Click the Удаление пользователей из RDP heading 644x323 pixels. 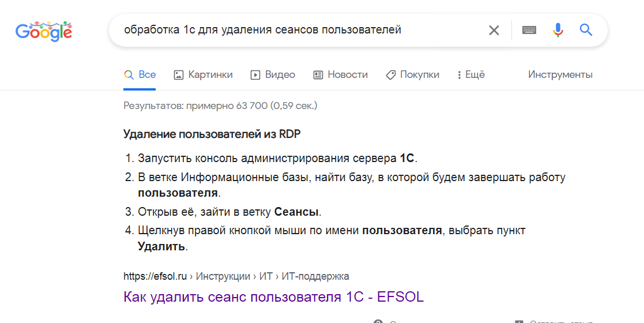click(x=212, y=134)
